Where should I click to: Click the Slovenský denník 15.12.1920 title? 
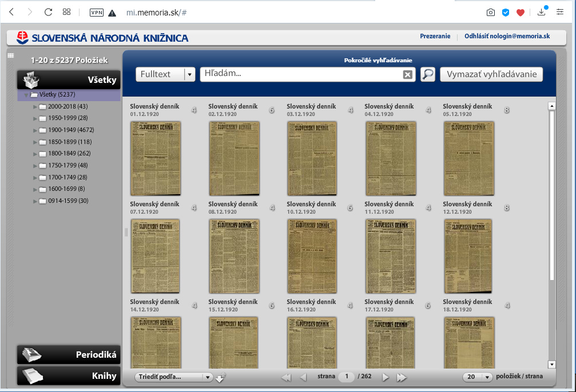233,302
